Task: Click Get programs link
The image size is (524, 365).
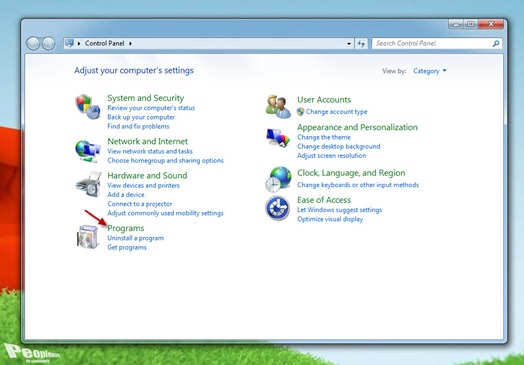Action: (x=127, y=248)
